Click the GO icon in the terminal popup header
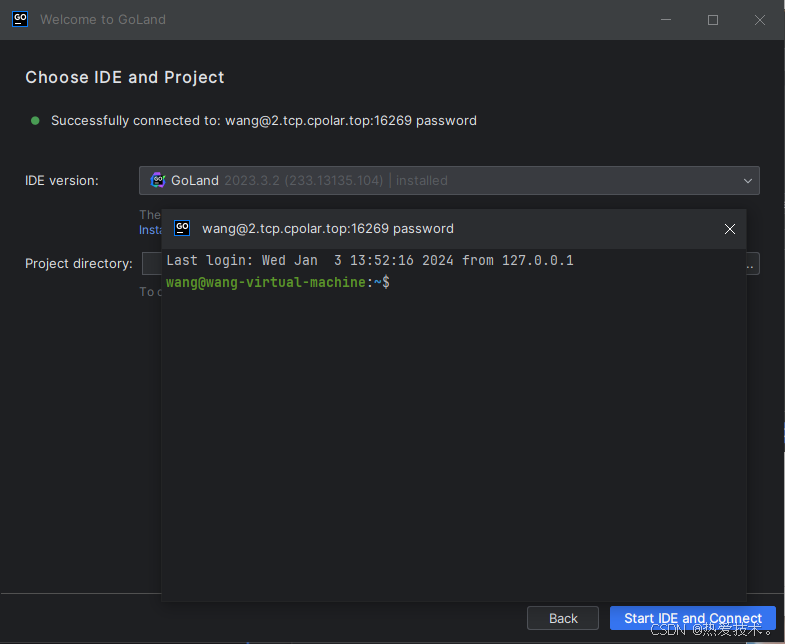This screenshot has width=785, height=644. (x=182, y=228)
